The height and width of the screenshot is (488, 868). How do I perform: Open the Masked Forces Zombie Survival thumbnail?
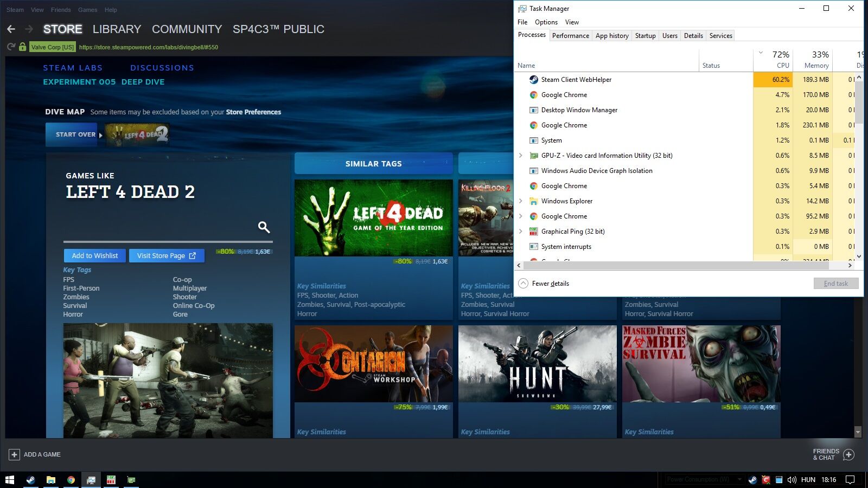pos(701,364)
